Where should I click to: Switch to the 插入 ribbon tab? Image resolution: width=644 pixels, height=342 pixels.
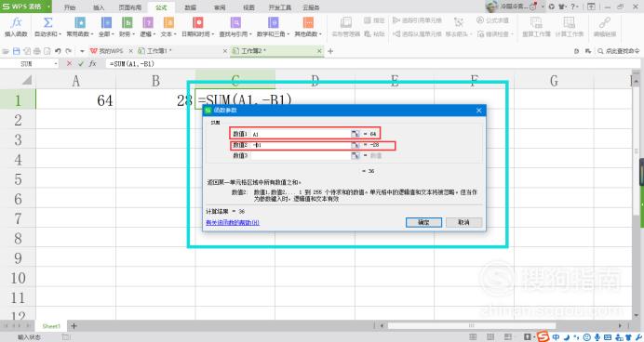99,7
